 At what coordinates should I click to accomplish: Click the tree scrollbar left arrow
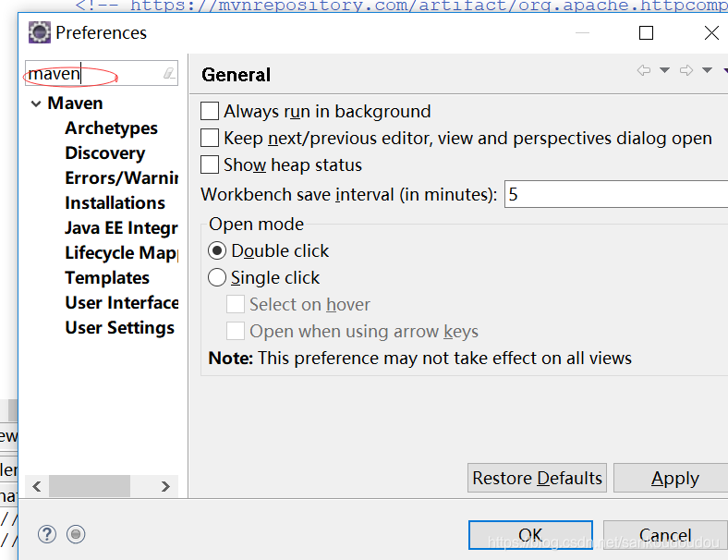(x=37, y=487)
